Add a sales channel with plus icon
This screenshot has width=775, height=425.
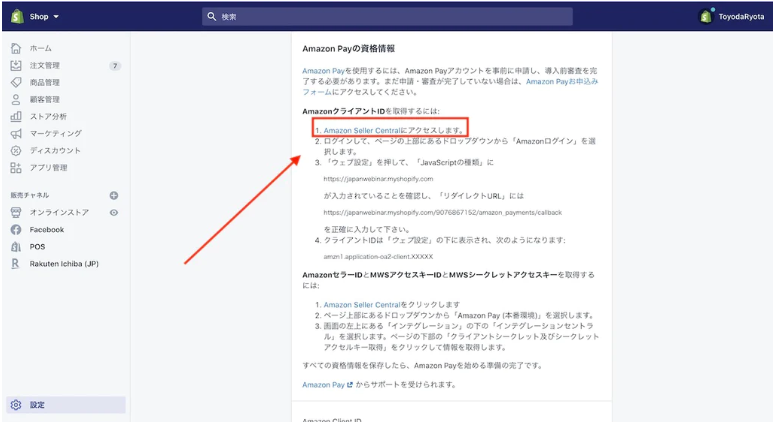[114, 195]
